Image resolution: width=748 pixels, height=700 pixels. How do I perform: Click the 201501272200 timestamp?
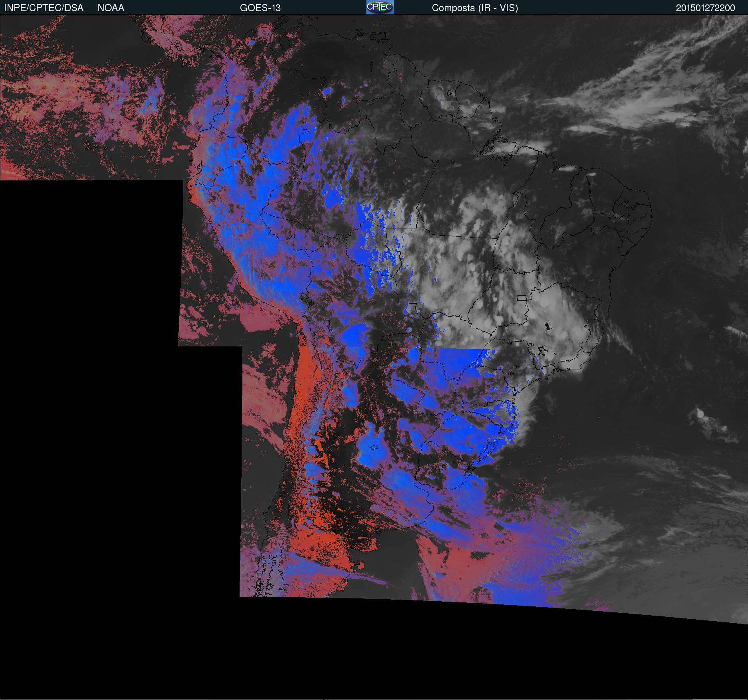(705, 8)
